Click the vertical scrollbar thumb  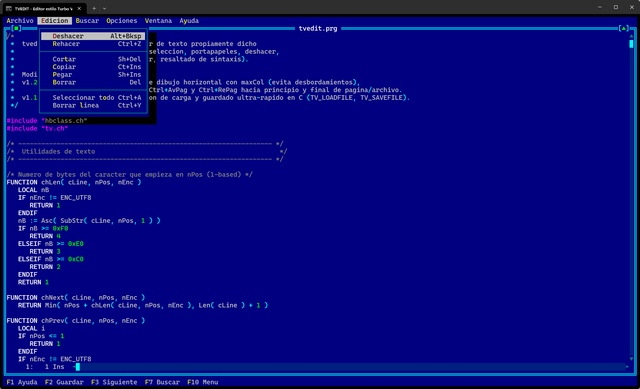[x=631, y=44]
